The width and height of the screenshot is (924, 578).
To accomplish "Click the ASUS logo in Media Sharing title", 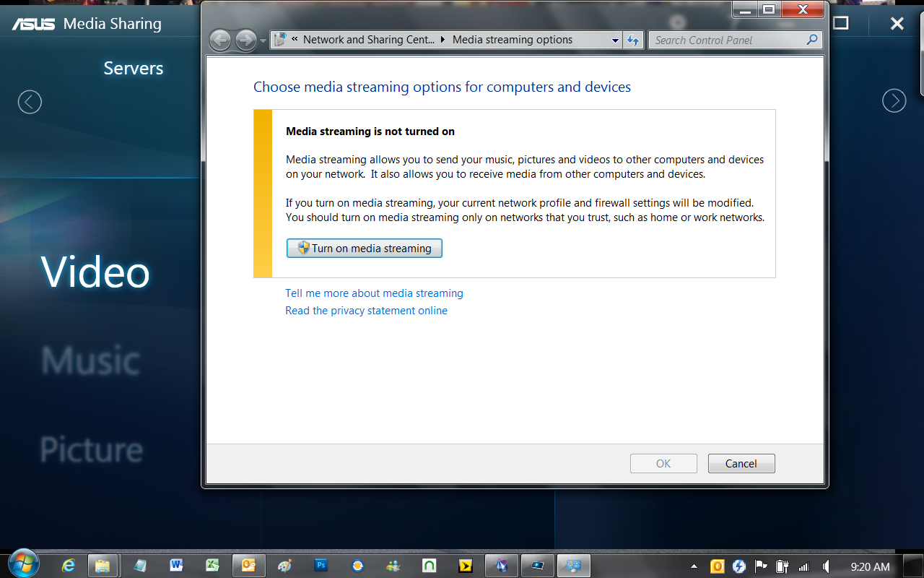I will click(x=33, y=24).
